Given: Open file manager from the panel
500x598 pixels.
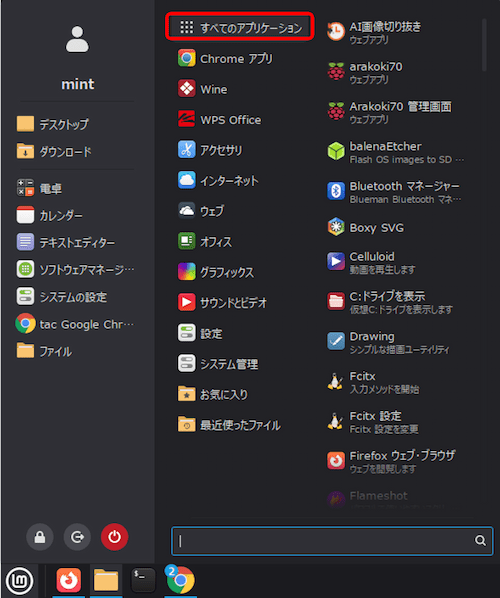Looking at the screenshot, I should point(106,580).
